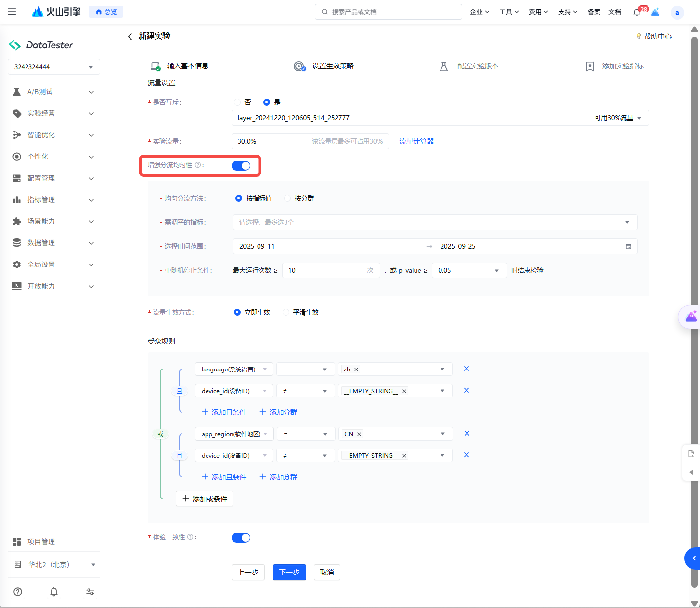This screenshot has height=608, width=700.
Task: Select 平滑生效 traffic mode
Action: click(x=286, y=312)
